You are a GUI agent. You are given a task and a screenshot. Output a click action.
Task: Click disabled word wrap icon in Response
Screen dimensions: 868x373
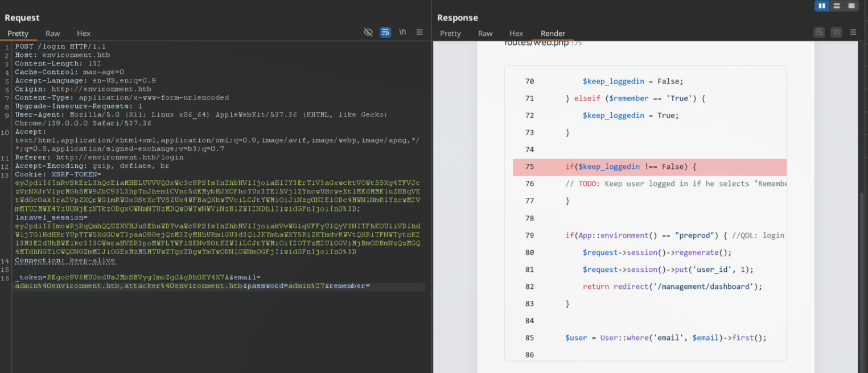tap(819, 32)
